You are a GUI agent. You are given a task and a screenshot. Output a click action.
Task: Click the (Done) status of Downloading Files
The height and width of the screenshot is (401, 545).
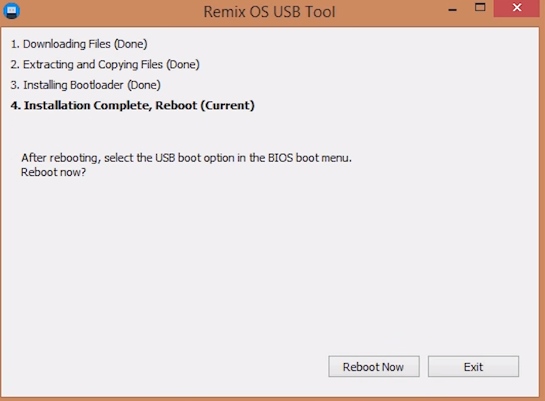pos(131,44)
